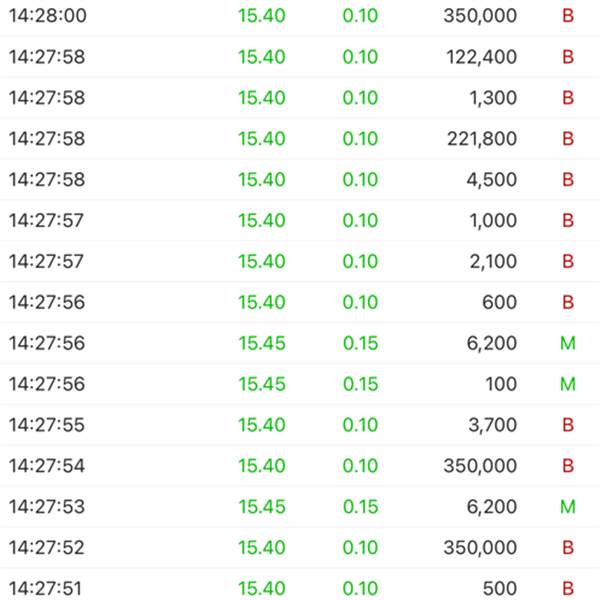The height and width of the screenshot is (600, 600).
Task: Click the 14:27:51 timestamp
Action: pos(47,588)
